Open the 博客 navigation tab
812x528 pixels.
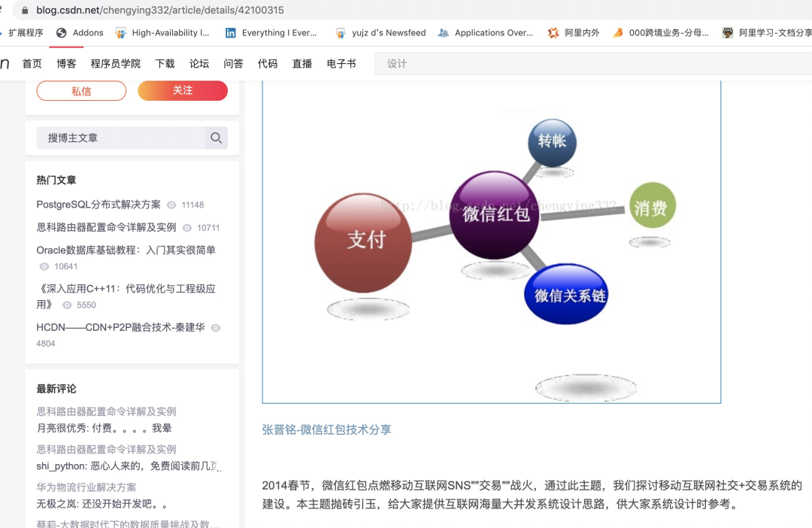66,64
